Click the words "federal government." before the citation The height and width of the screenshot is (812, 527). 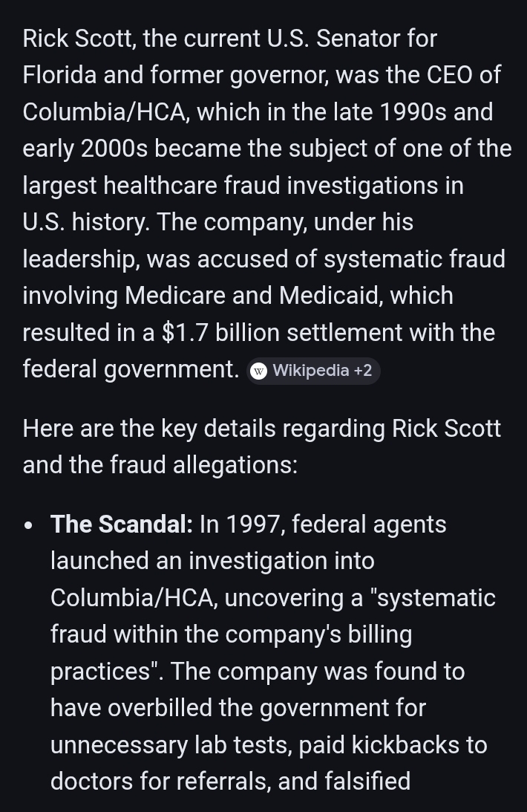click(131, 369)
